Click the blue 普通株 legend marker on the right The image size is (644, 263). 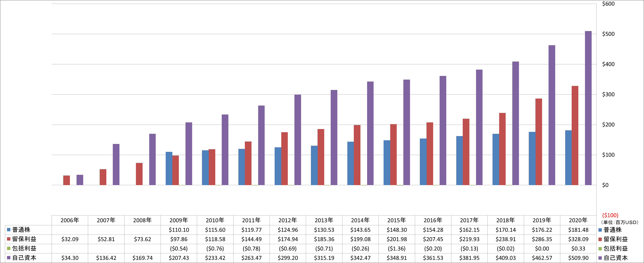[600, 230]
